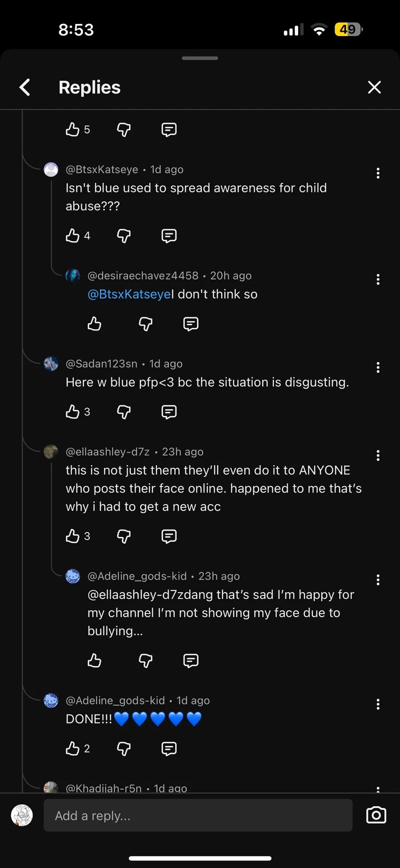400x868 pixels.
Task: Open the reply icon under Adeline's bullying reply
Action: 191,661
